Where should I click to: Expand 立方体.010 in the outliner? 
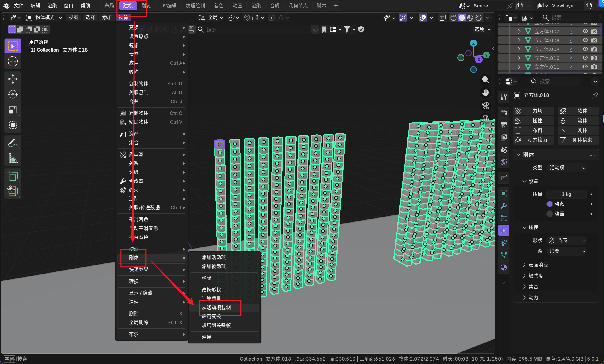coord(519,58)
